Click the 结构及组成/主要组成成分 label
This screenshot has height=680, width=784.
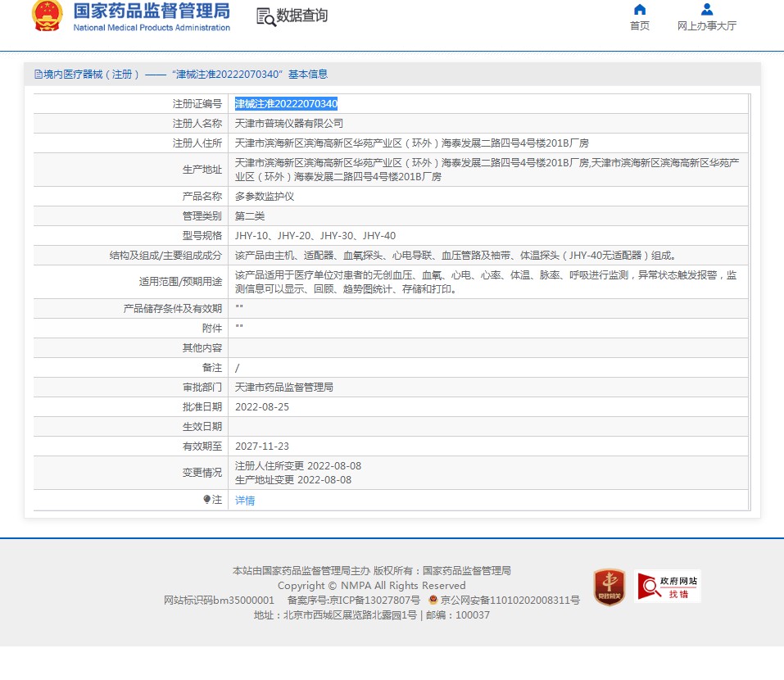tap(165, 256)
